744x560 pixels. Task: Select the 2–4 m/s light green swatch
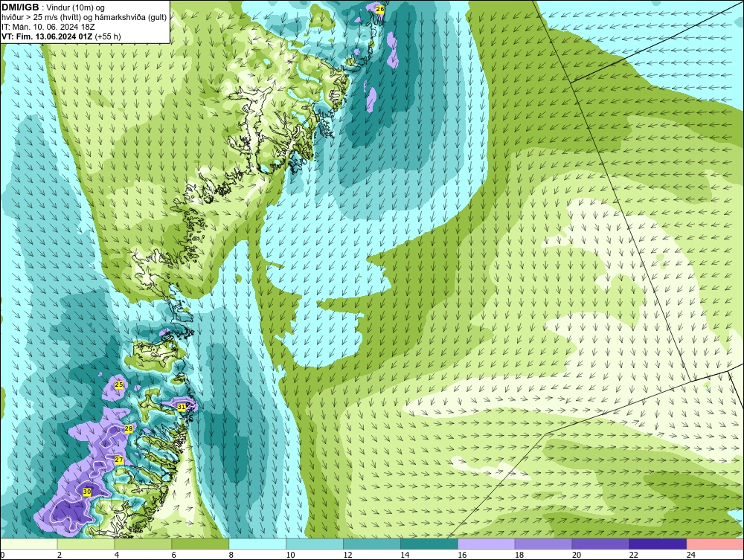click(86, 544)
